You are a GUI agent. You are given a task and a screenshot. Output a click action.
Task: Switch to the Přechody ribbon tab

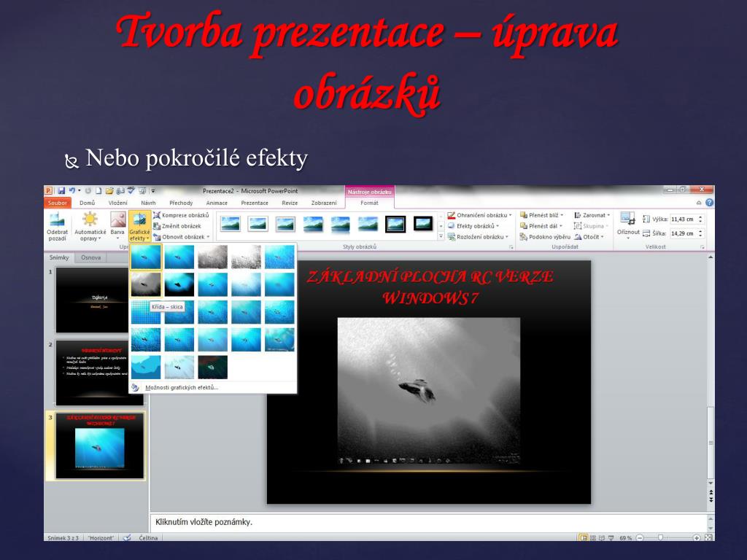click(181, 203)
